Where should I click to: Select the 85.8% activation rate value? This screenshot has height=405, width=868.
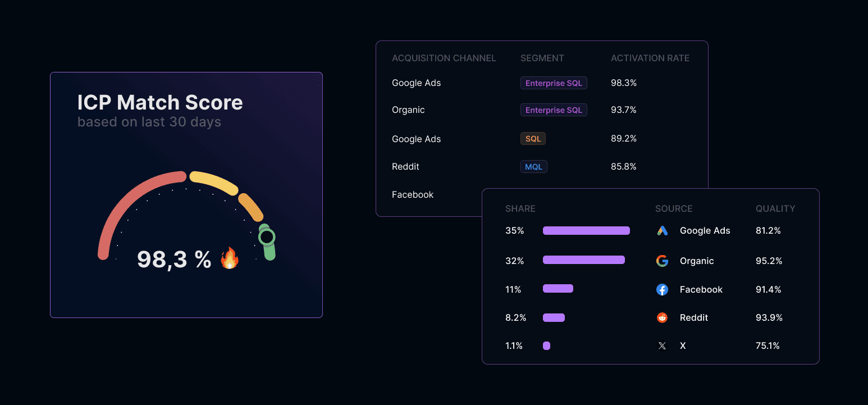click(624, 167)
